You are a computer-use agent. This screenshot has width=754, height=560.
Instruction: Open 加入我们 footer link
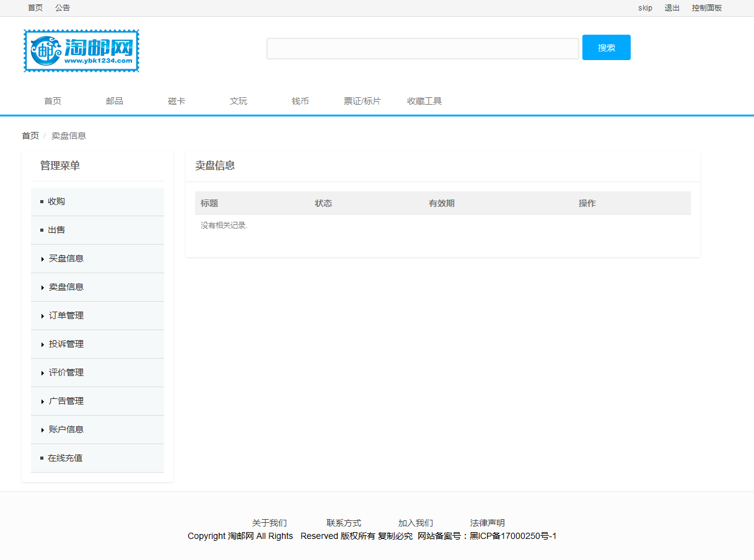tap(416, 523)
